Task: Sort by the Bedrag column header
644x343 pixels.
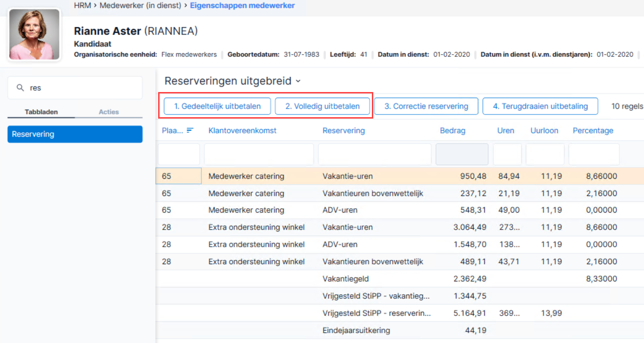Action: tap(453, 130)
